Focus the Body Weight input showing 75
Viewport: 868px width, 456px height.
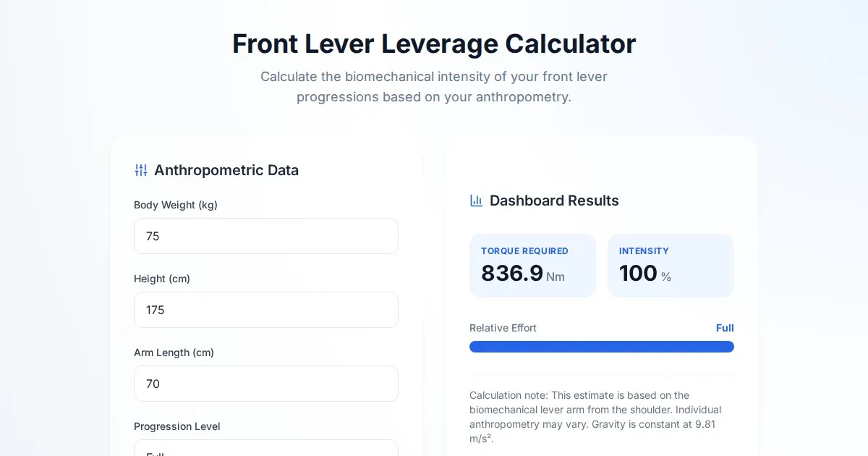(265, 236)
